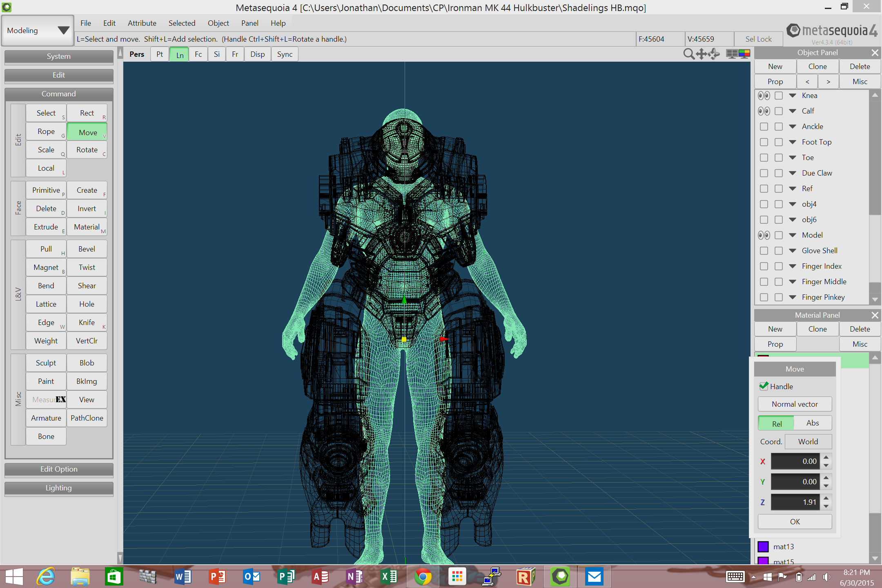Toggle the eye visibility icon for Knea
This screenshot has width=882, height=588.
point(764,96)
